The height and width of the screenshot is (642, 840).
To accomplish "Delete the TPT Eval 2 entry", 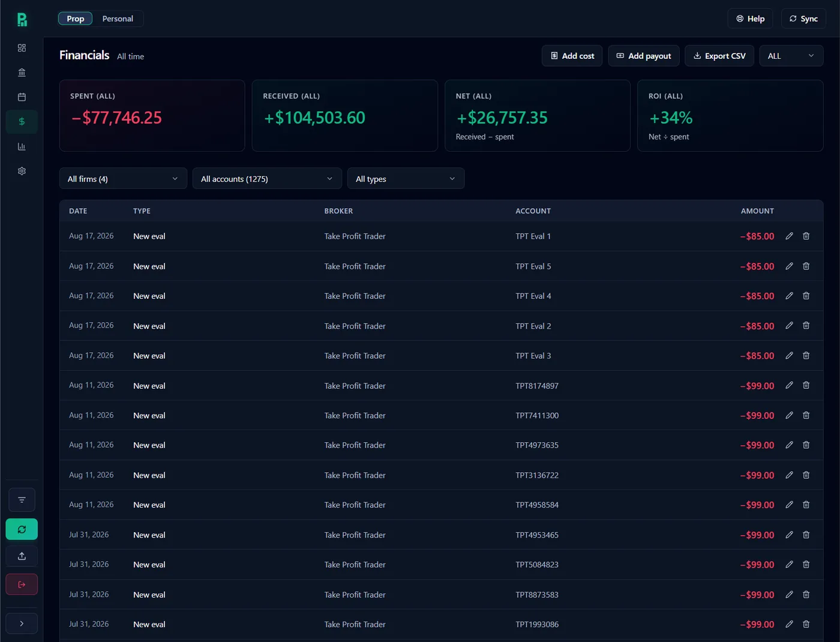I will (x=806, y=325).
